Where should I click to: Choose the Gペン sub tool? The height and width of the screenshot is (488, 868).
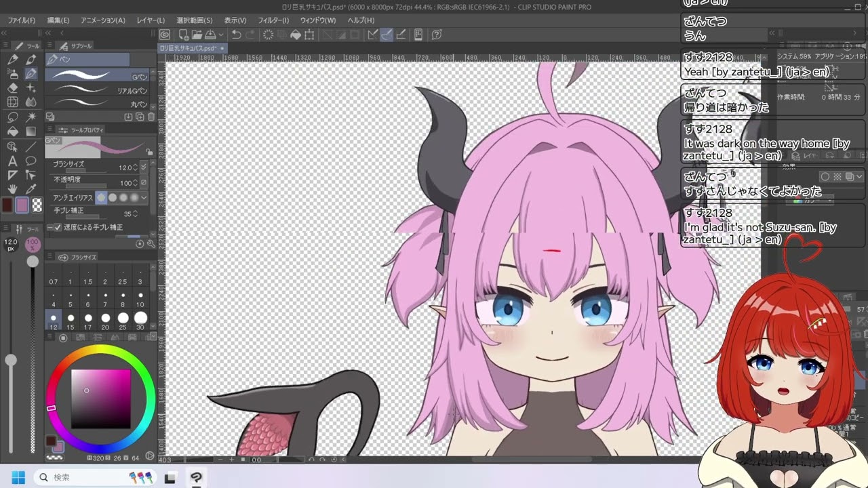tap(98, 75)
